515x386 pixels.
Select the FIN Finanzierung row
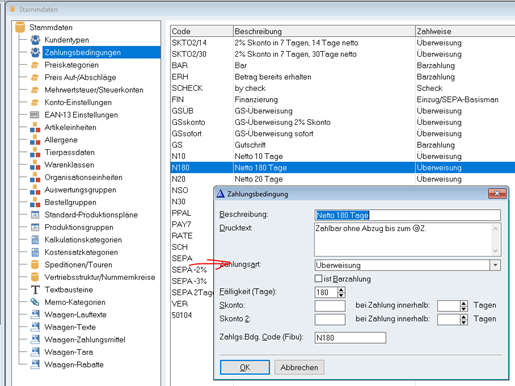point(343,99)
